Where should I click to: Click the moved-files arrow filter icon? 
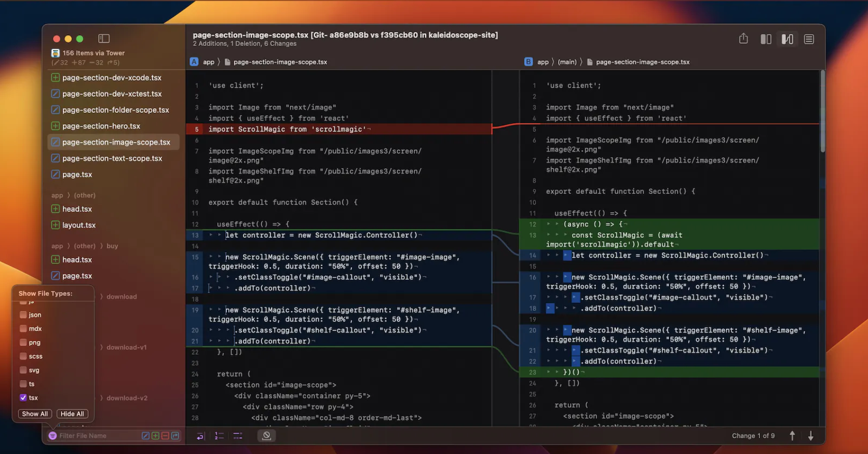(175, 436)
